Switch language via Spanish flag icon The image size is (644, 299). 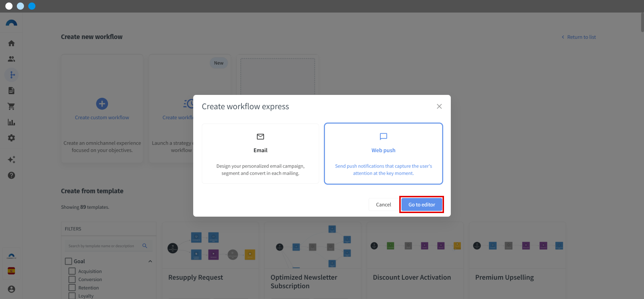(11, 271)
